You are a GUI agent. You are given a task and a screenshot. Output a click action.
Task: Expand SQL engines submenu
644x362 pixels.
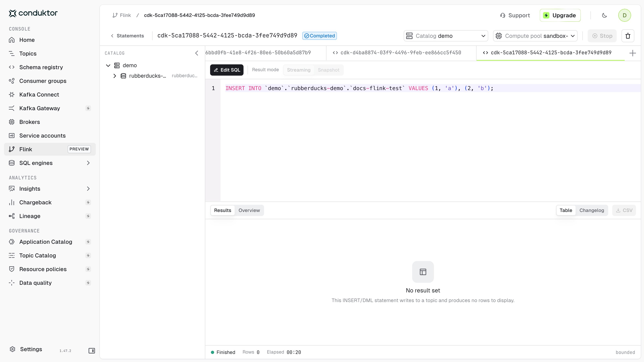pyautogui.click(x=88, y=163)
